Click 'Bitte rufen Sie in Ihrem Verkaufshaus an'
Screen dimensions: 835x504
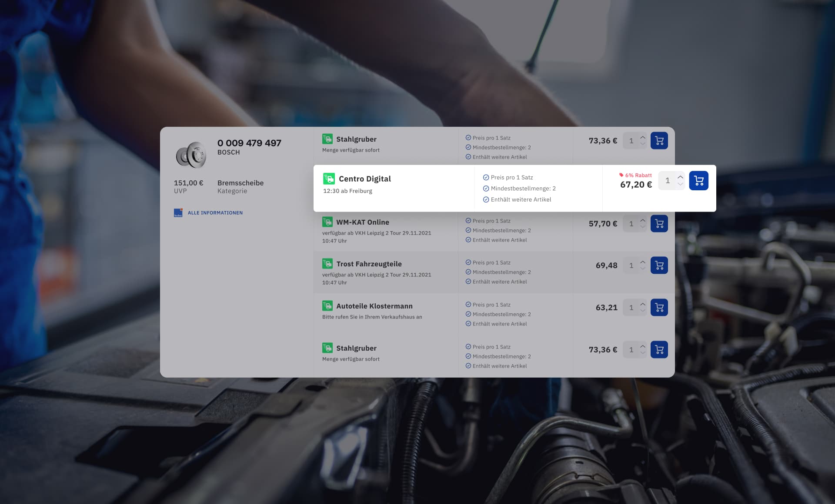click(x=372, y=317)
